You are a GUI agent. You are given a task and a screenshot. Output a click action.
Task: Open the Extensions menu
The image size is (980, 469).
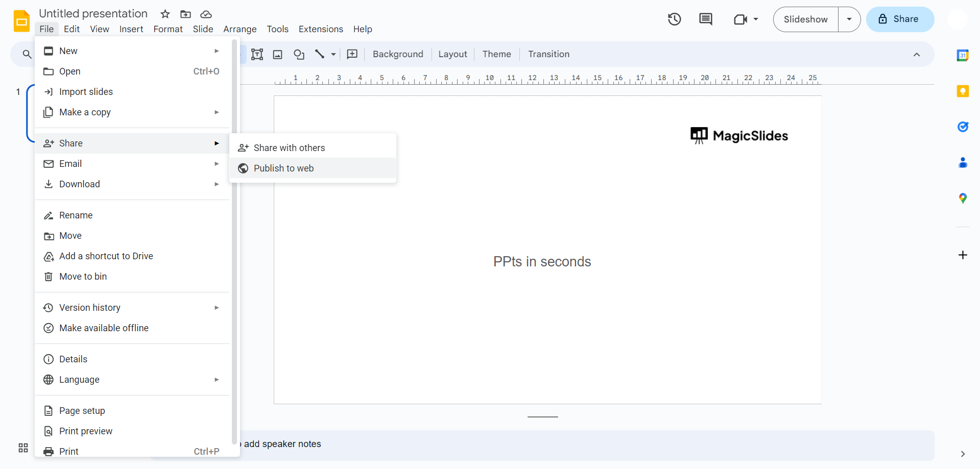(x=321, y=29)
